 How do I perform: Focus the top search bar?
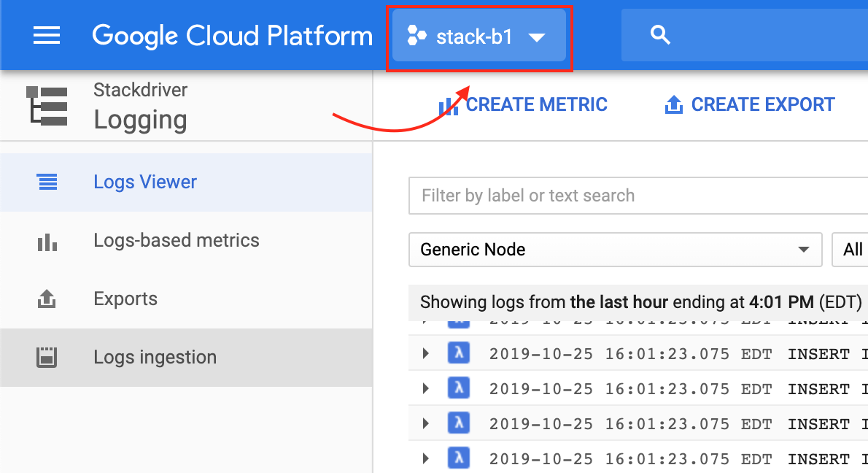[x=745, y=35]
